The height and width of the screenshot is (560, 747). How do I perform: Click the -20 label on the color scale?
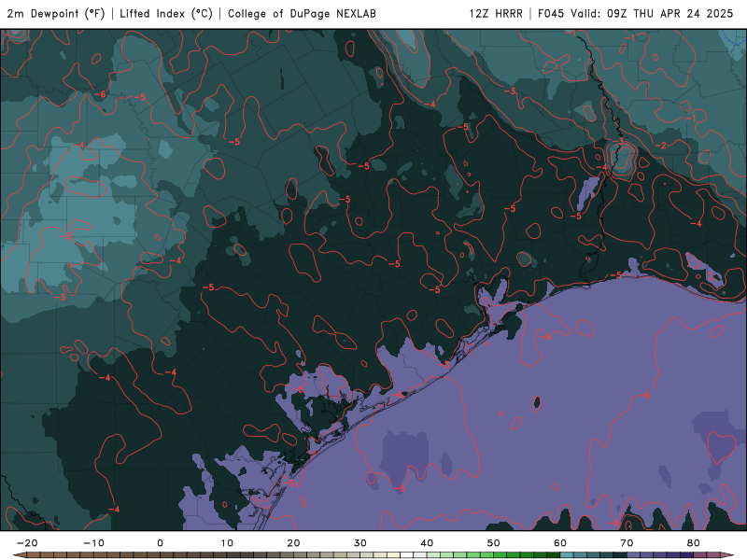(x=27, y=543)
